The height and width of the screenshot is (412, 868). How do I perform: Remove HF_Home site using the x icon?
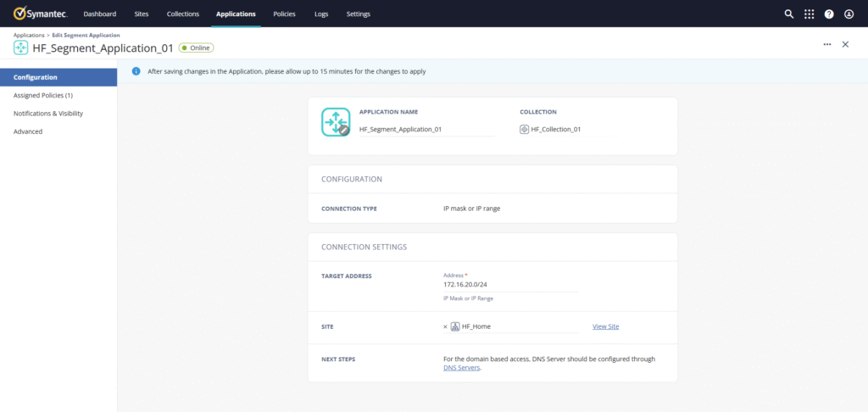pos(445,326)
